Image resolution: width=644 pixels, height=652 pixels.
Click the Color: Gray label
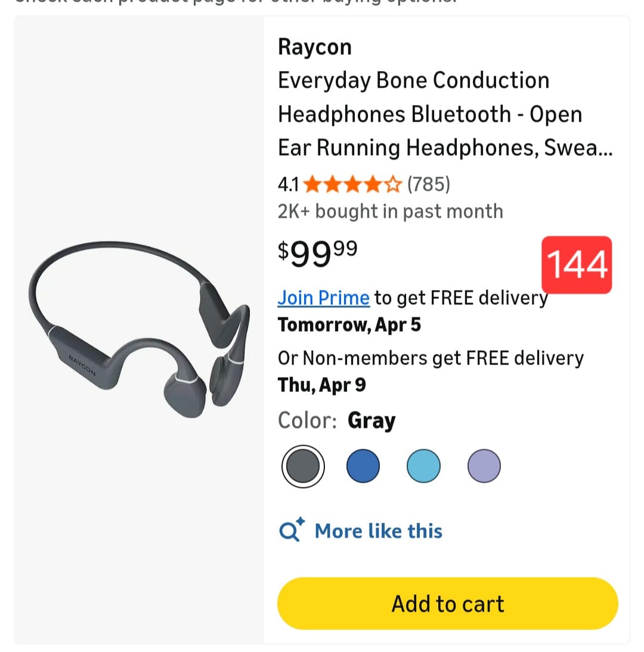coord(336,421)
